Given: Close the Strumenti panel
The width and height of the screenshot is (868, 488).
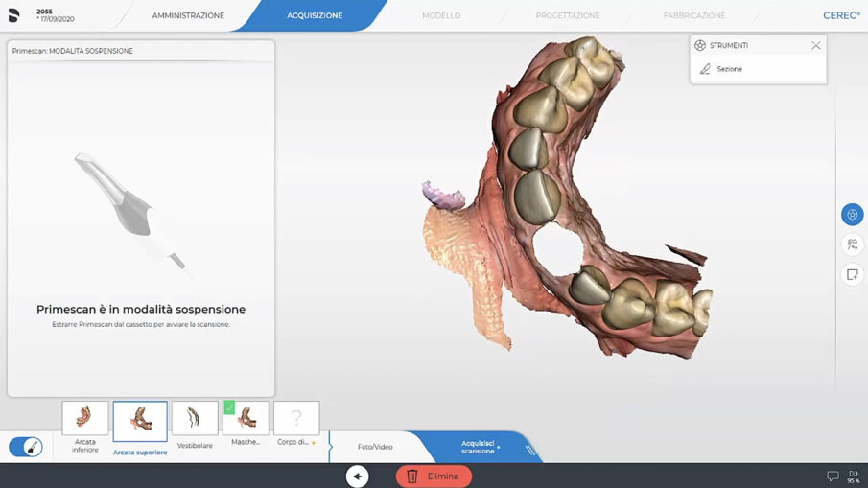Looking at the screenshot, I should coord(815,45).
